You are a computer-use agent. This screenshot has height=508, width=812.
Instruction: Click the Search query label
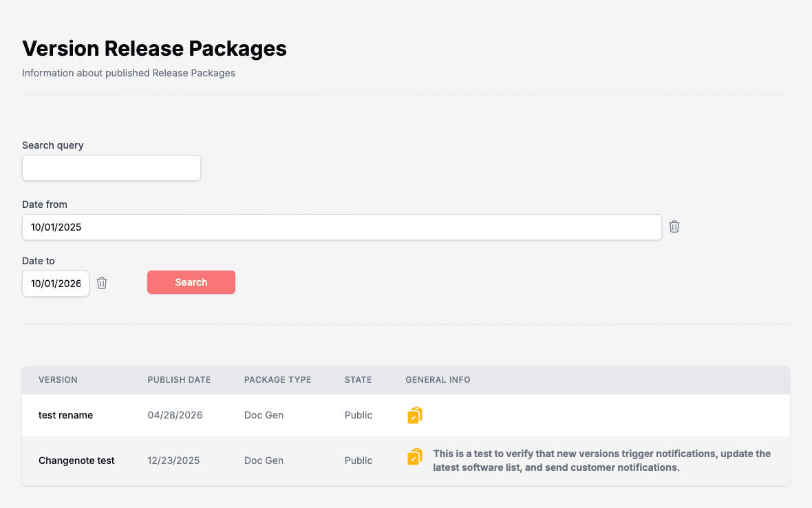coord(53,145)
